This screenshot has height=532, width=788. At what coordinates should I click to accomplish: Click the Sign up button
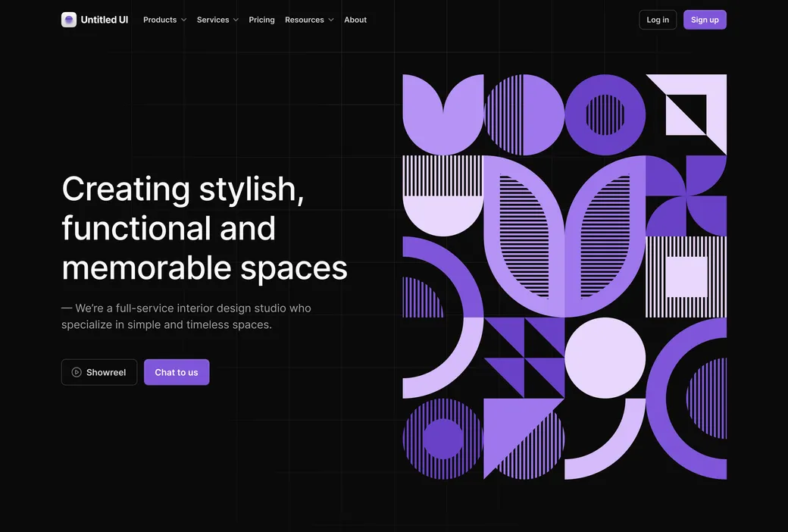704,19
